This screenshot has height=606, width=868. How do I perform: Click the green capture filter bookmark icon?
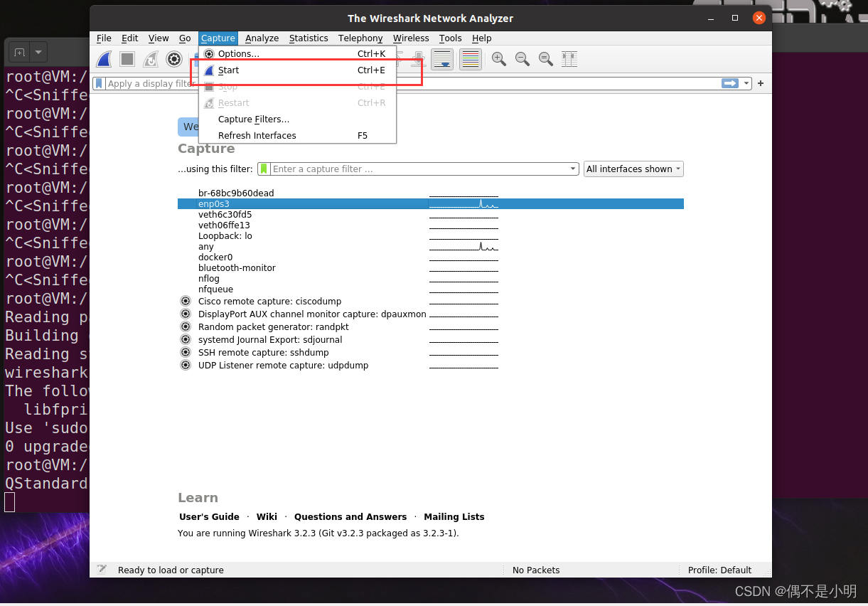[263, 169]
